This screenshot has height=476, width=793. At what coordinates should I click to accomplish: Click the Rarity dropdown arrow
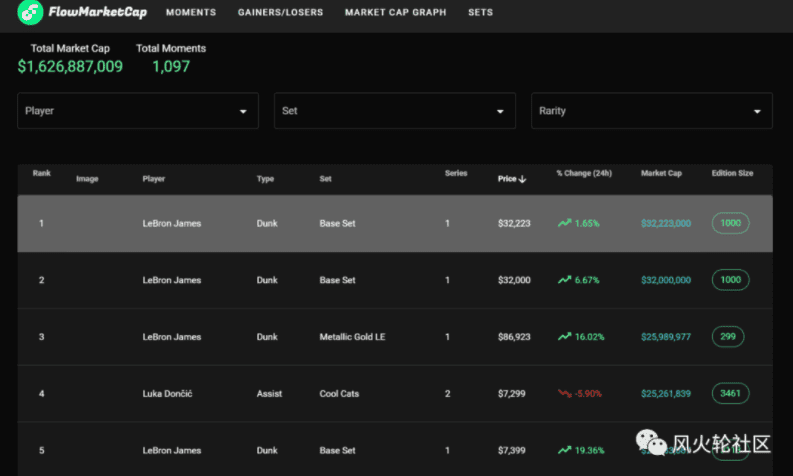pyautogui.click(x=757, y=111)
